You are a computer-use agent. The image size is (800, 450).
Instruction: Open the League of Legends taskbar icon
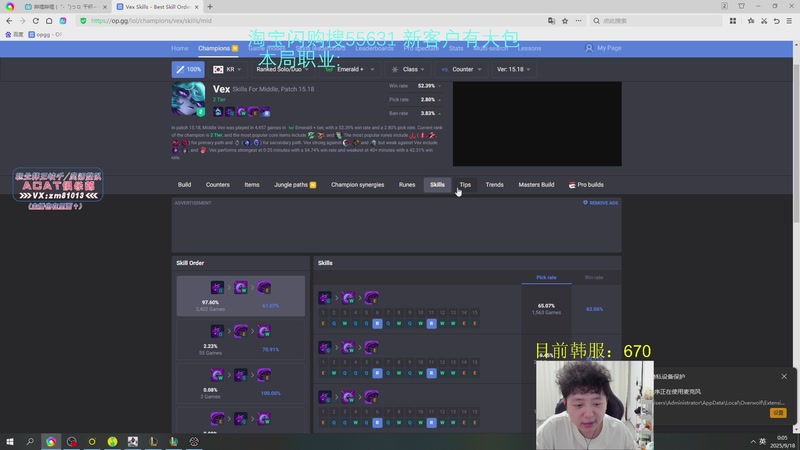(153, 441)
